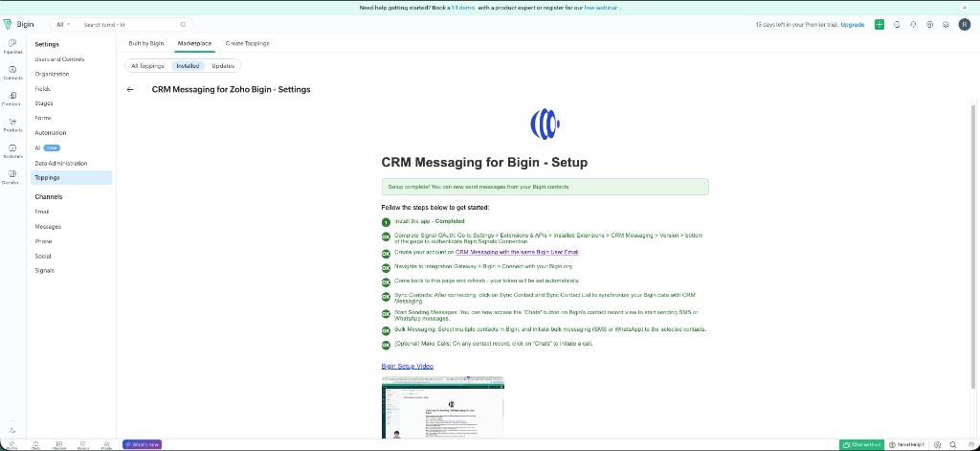Image resolution: width=980 pixels, height=451 pixels.
Task: Open CRM Messaging with same Bigin User Email link
Action: (517, 252)
